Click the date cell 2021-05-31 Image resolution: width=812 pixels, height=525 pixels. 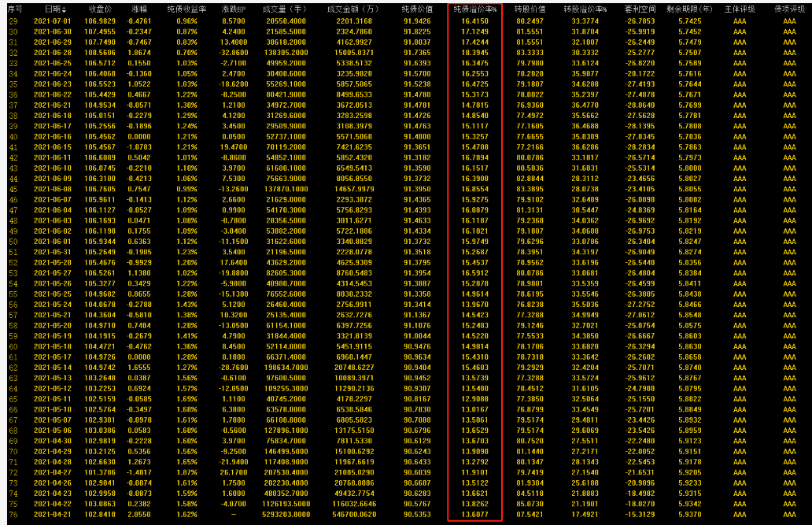[x=53, y=252]
